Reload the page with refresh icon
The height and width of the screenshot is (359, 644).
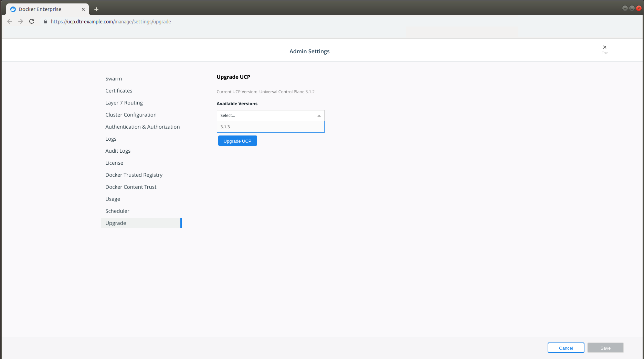coord(32,21)
